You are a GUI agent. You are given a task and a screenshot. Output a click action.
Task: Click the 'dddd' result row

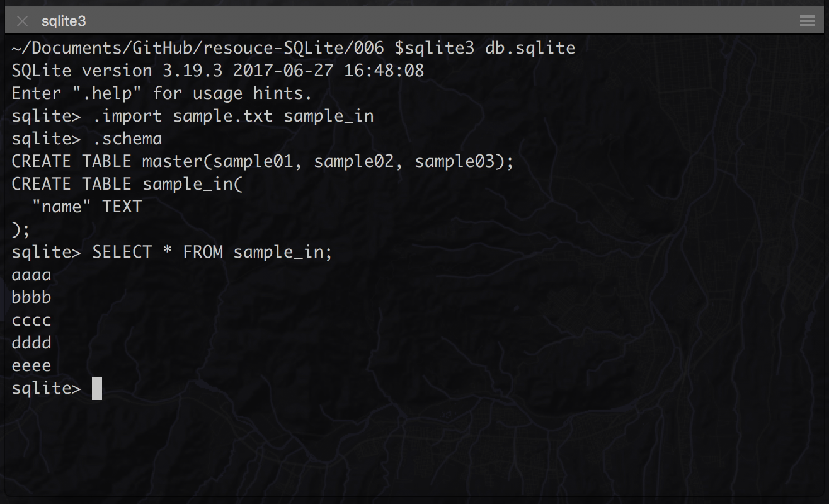click(31, 343)
